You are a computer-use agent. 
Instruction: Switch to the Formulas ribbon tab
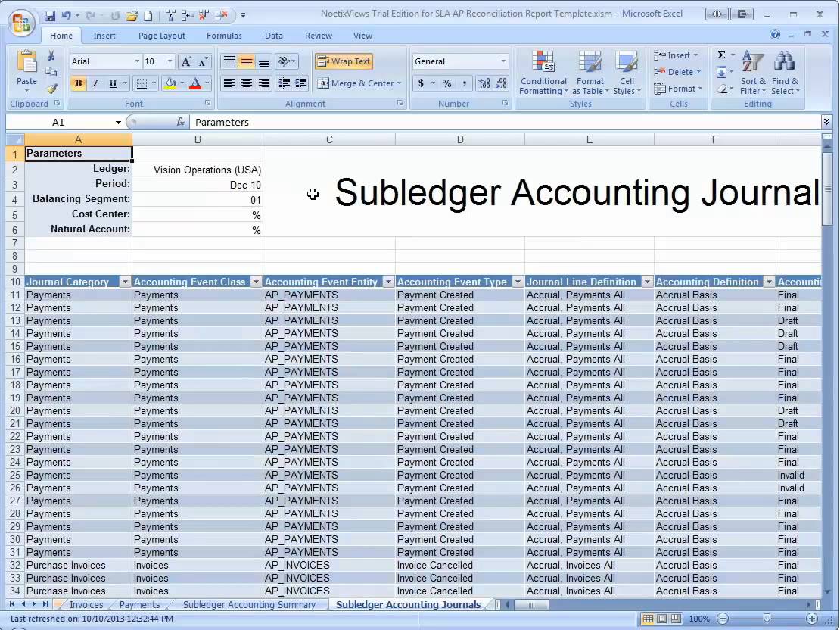click(224, 36)
